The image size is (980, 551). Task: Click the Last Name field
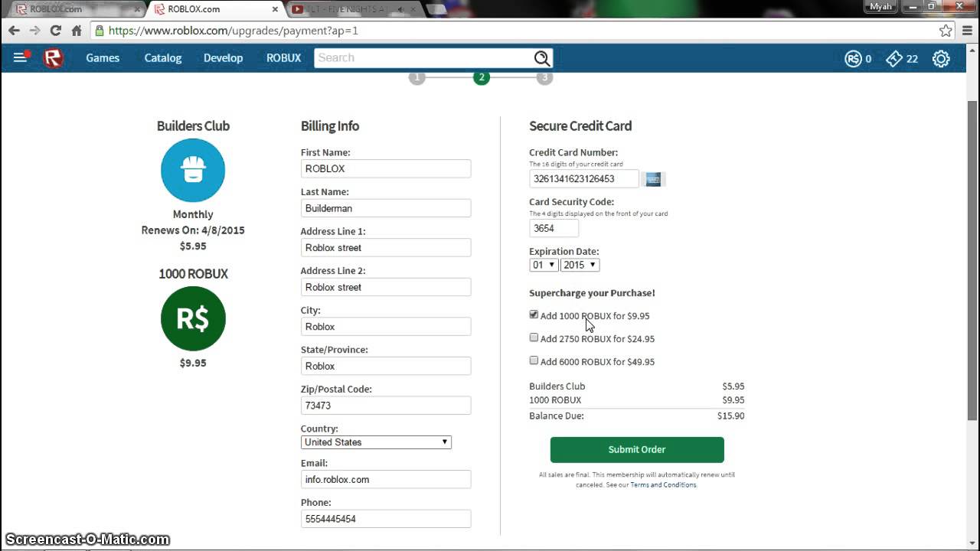(x=386, y=208)
